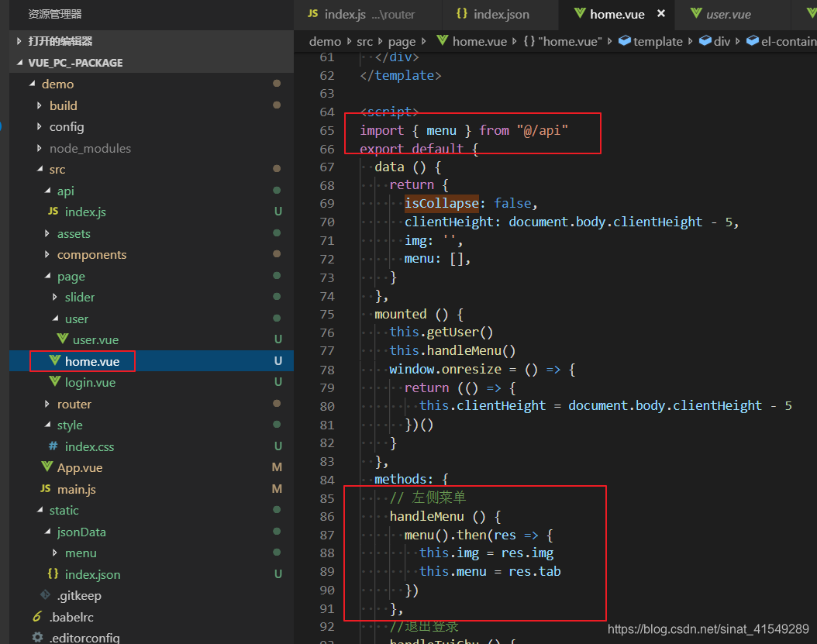The width and height of the screenshot is (817, 644).
Task: Click git icon of .gitkeep file
Action: tap(45, 595)
